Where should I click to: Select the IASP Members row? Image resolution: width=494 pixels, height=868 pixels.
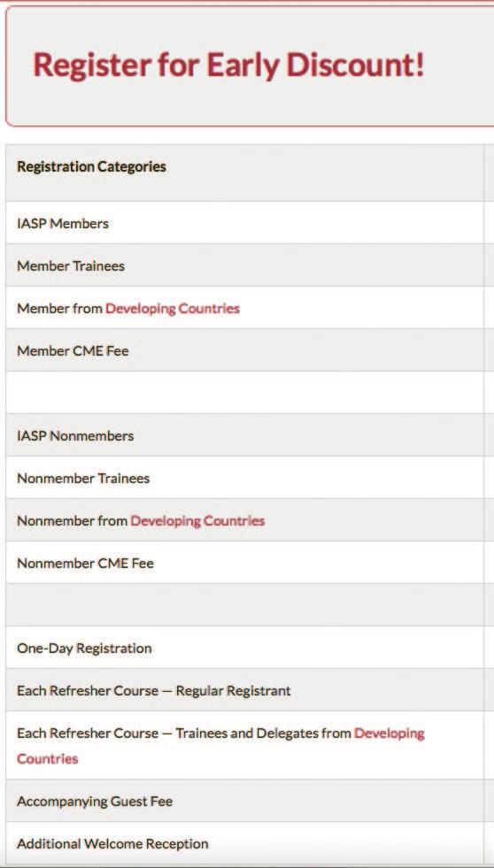(244, 223)
